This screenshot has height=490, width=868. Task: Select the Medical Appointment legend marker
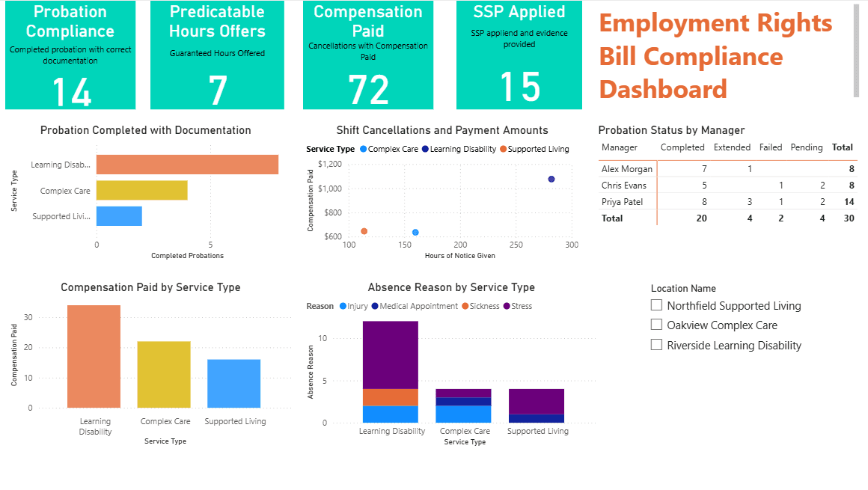click(374, 306)
